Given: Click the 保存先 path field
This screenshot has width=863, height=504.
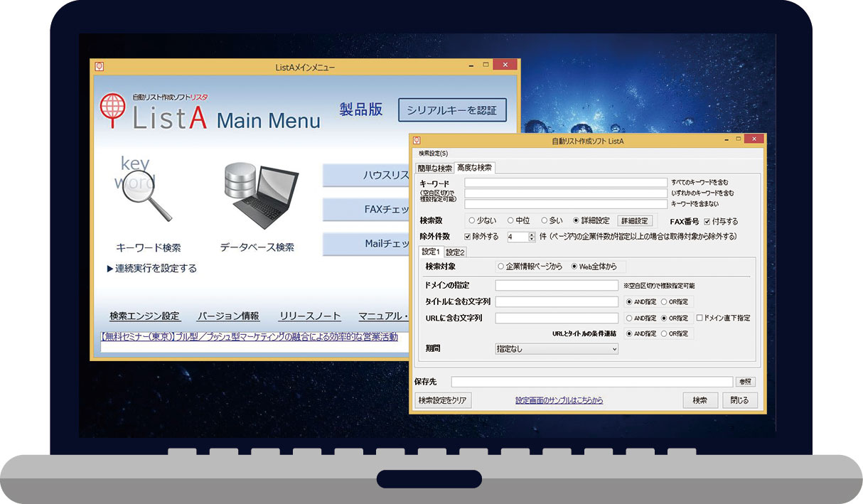Looking at the screenshot, I should 591,382.
